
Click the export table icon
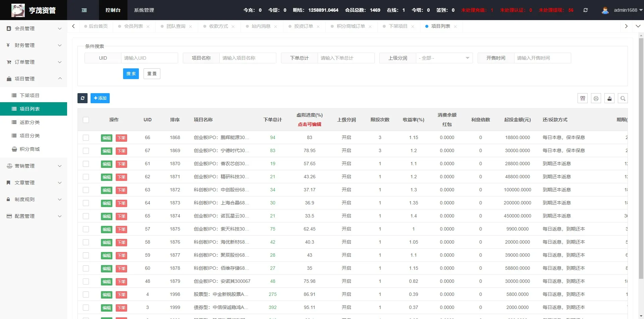point(609,99)
